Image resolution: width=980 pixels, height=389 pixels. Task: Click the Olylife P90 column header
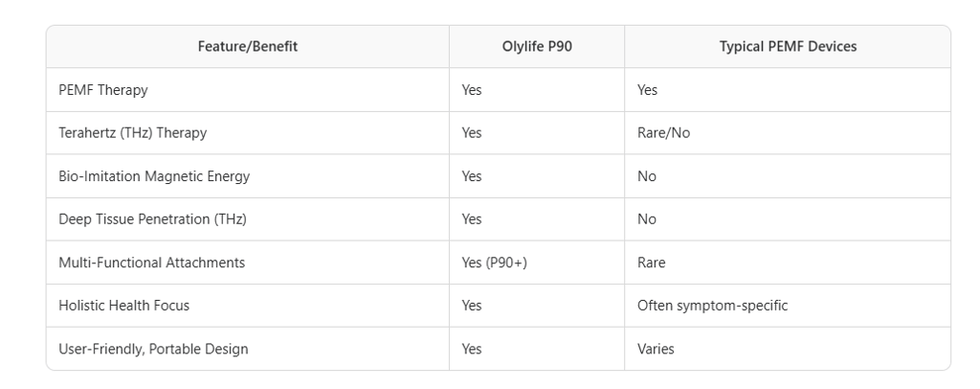point(537,47)
